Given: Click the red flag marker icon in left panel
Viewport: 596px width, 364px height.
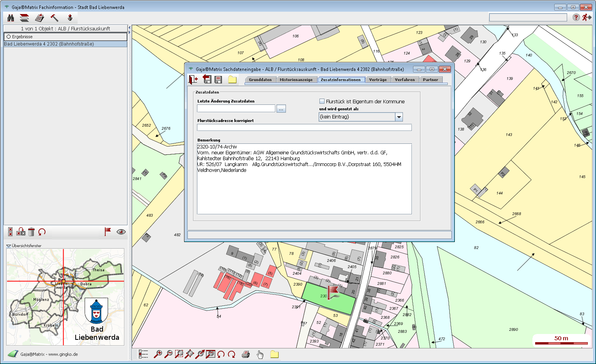Looking at the screenshot, I should pos(108,231).
